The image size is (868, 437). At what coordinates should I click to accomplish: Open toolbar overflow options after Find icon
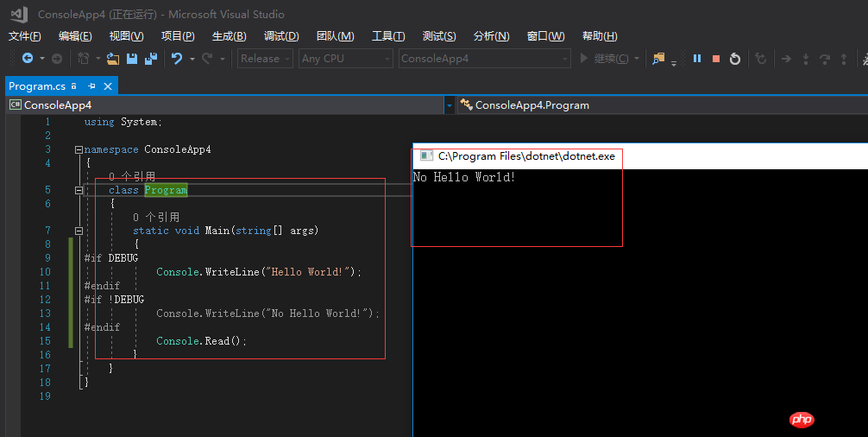pyautogui.click(x=674, y=62)
